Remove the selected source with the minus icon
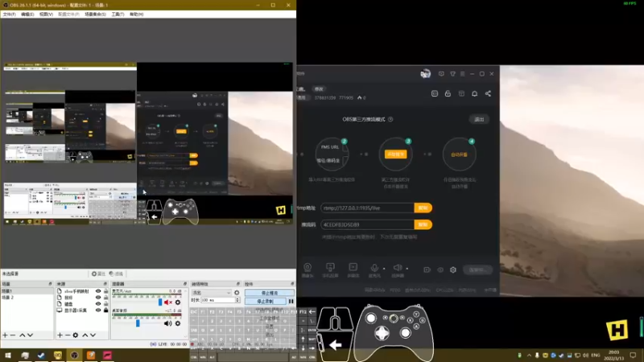Screen dimensions: 644x362 coord(68,335)
